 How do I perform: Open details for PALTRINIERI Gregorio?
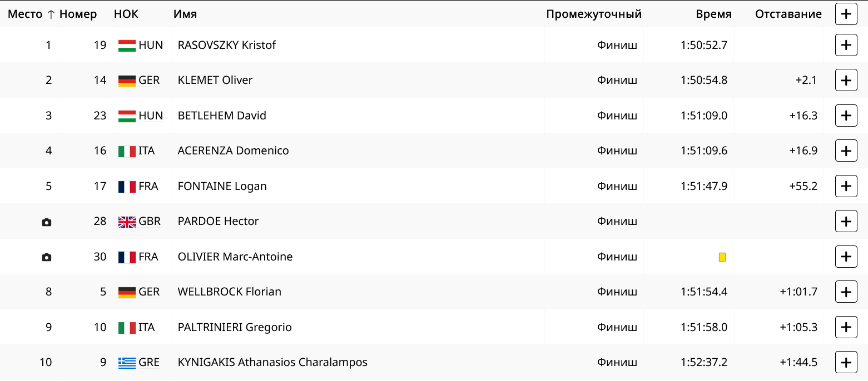tap(846, 327)
